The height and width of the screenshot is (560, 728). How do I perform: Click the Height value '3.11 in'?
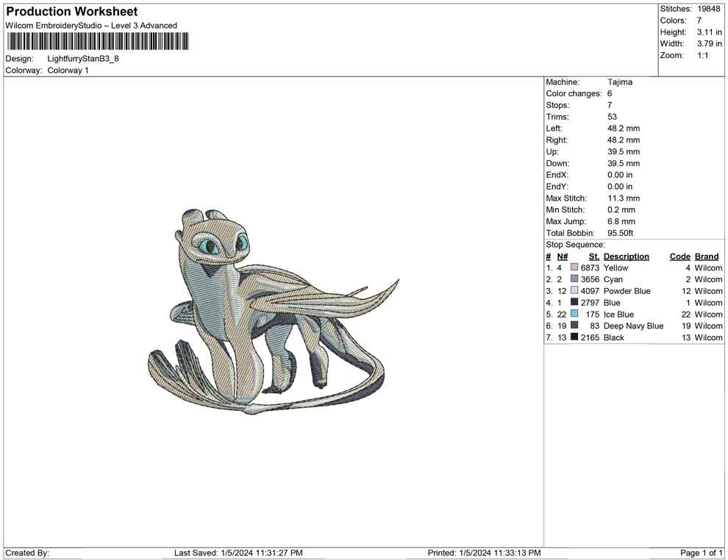click(710, 32)
